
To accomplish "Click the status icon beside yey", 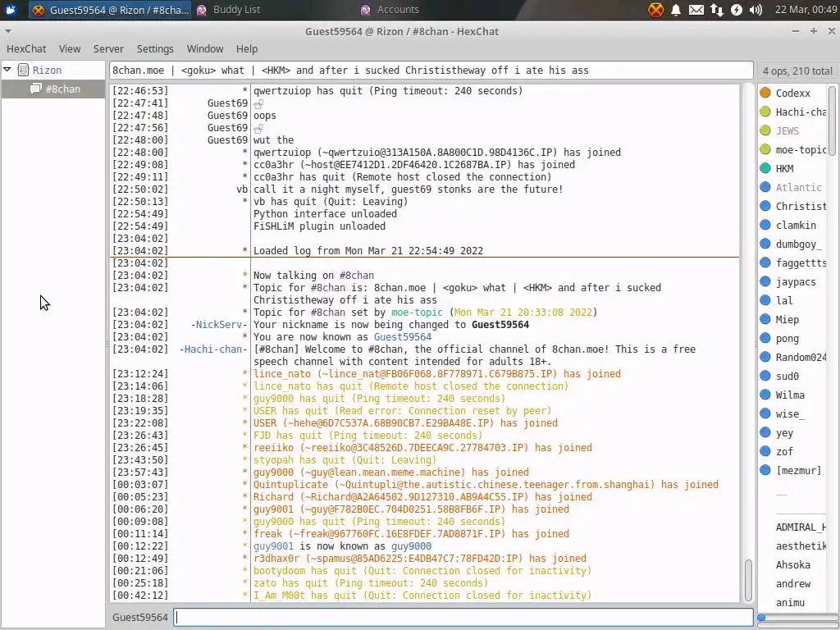I will click(765, 432).
